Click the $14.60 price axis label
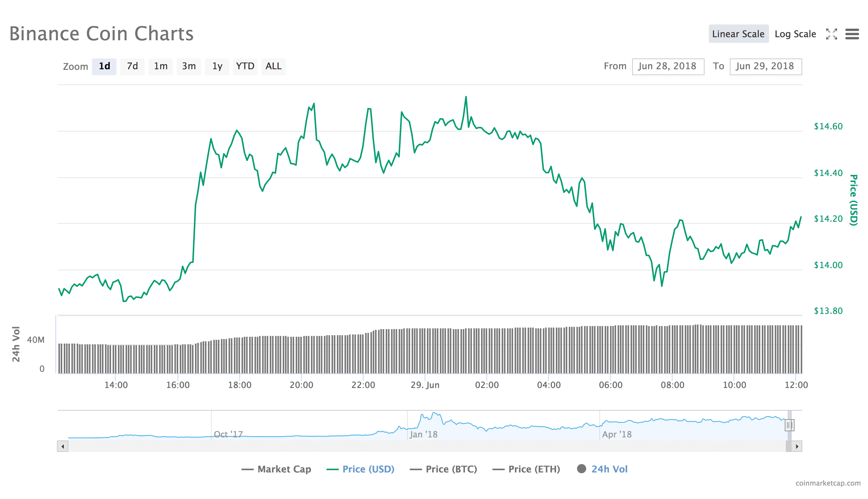Image resolution: width=868 pixels, height=499 pixels. point(828,127)
